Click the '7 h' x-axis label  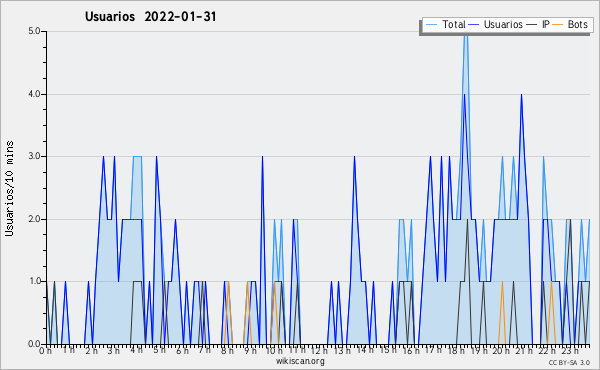[205, 350]
